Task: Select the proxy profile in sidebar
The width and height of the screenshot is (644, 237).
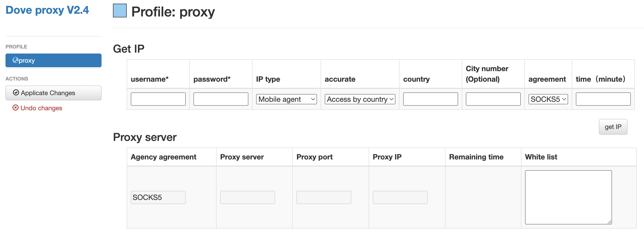Action: (54, 60)
